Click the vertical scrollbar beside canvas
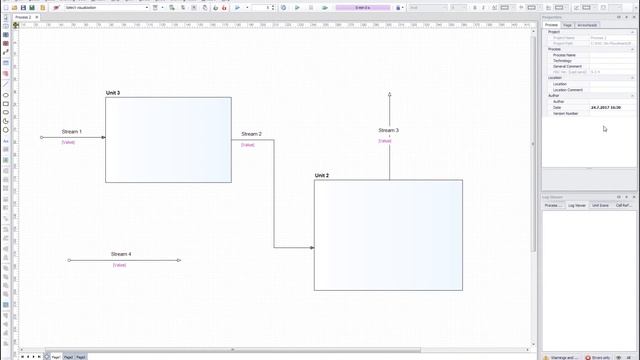Image resolution: width=640 pixels, height=360 pixels. tap(533, 143)
